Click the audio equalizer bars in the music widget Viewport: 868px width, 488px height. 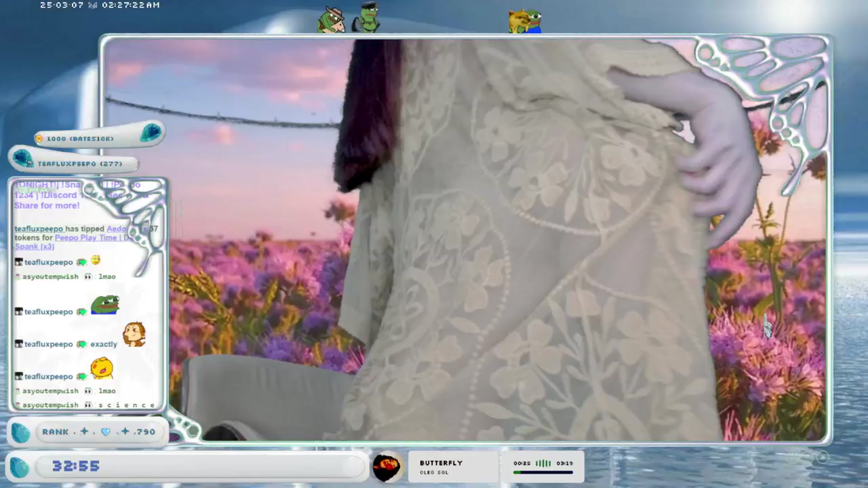pyautogui.click(x=543, y=463)
